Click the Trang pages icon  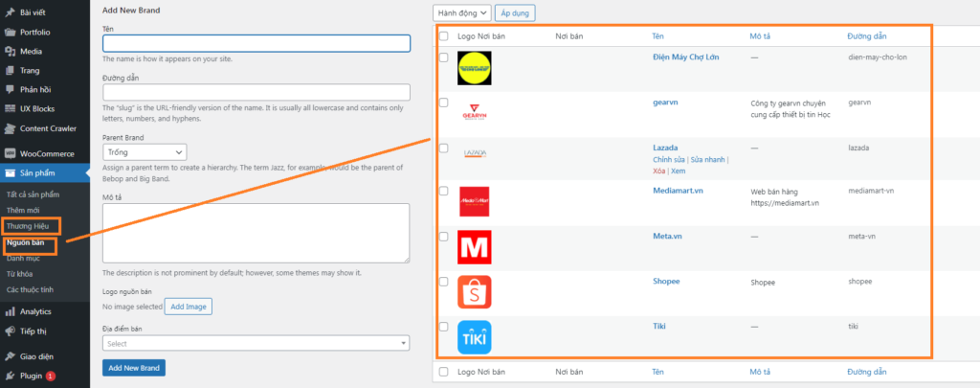click(x=10, y=71)
